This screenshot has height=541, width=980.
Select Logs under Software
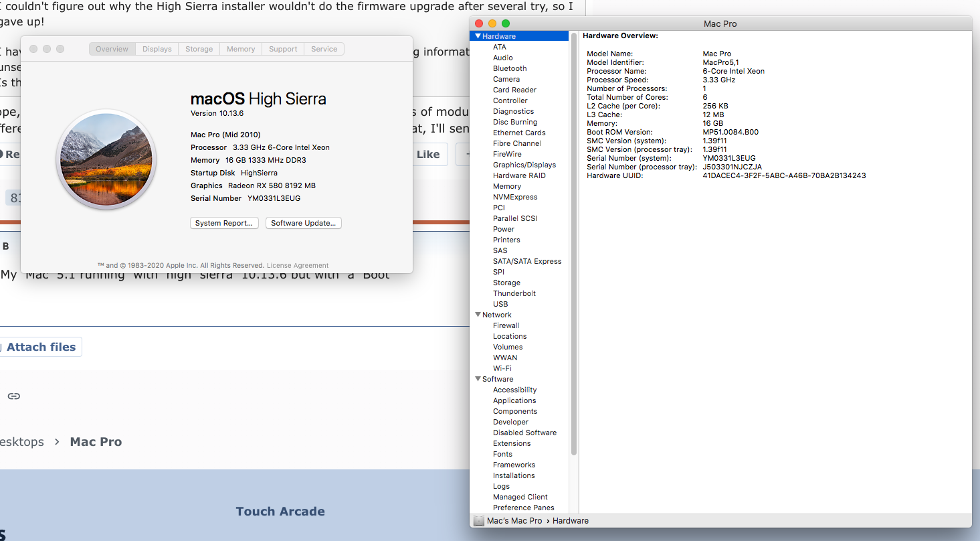coord(501,486)
